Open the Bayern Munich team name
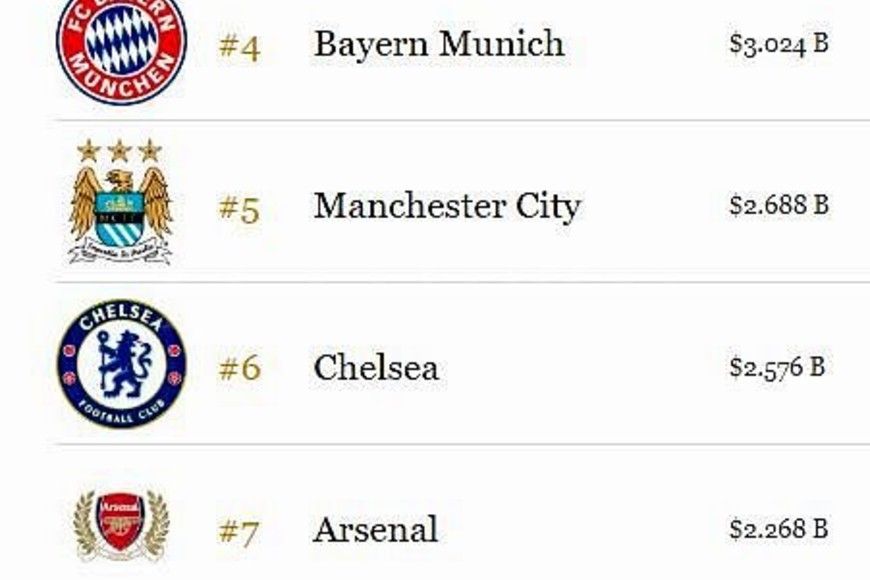 (x=438, y=44)
